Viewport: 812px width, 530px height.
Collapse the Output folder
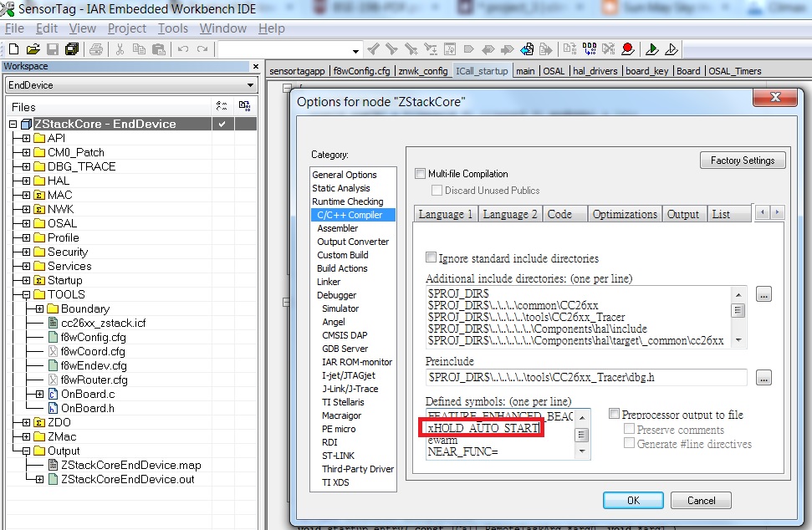pos(26,451)
